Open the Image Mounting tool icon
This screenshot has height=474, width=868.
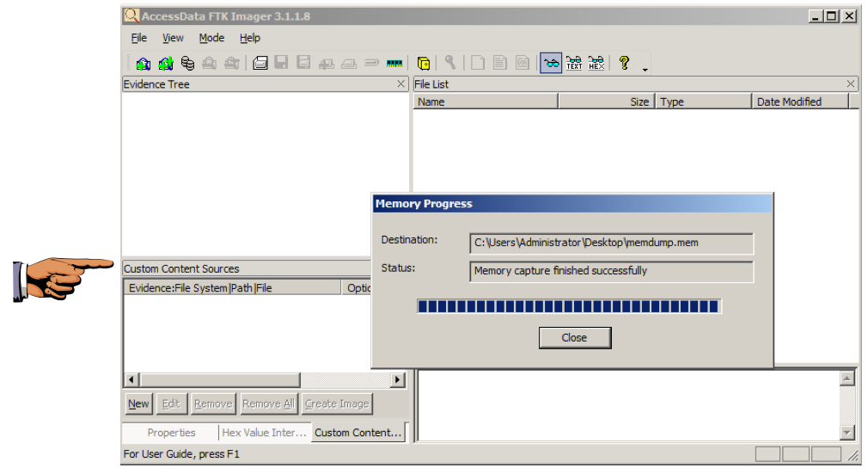pyautogui.click(x=187, y=64)
